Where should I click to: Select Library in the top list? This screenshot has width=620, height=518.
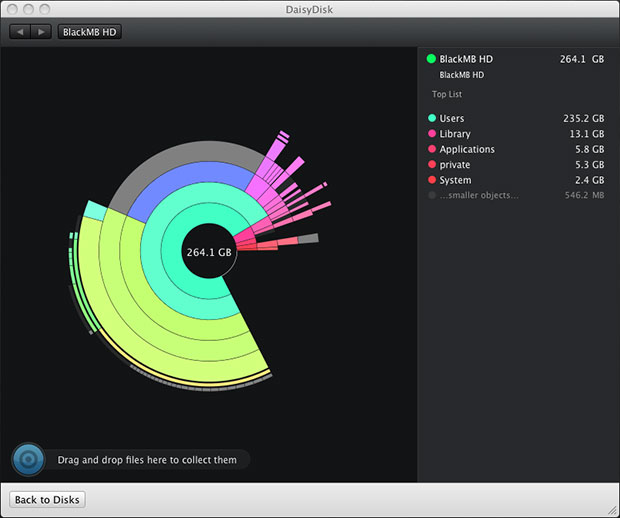tap(516, 134)
